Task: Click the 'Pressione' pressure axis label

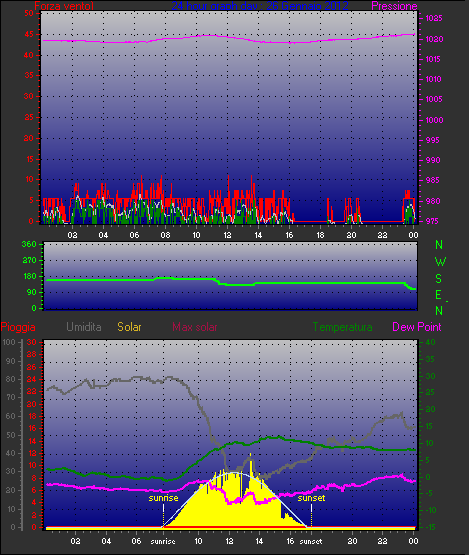Action: [x=394, y=6]
